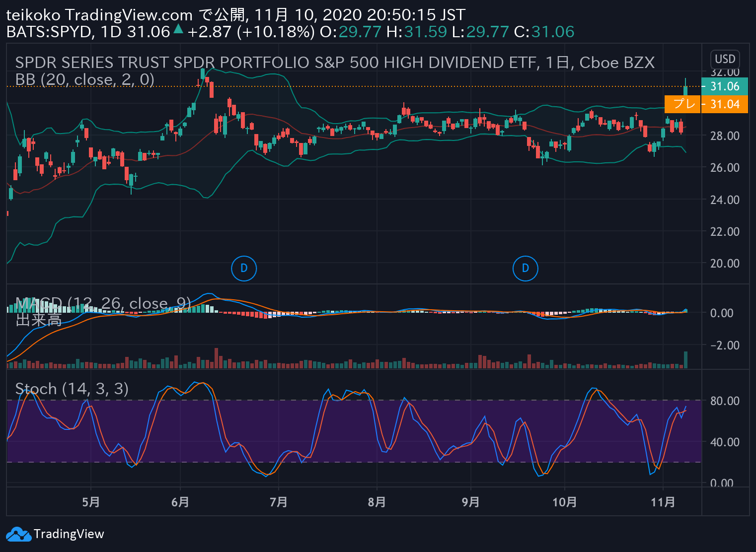Click the 11月 date axis label

(663, 502)
